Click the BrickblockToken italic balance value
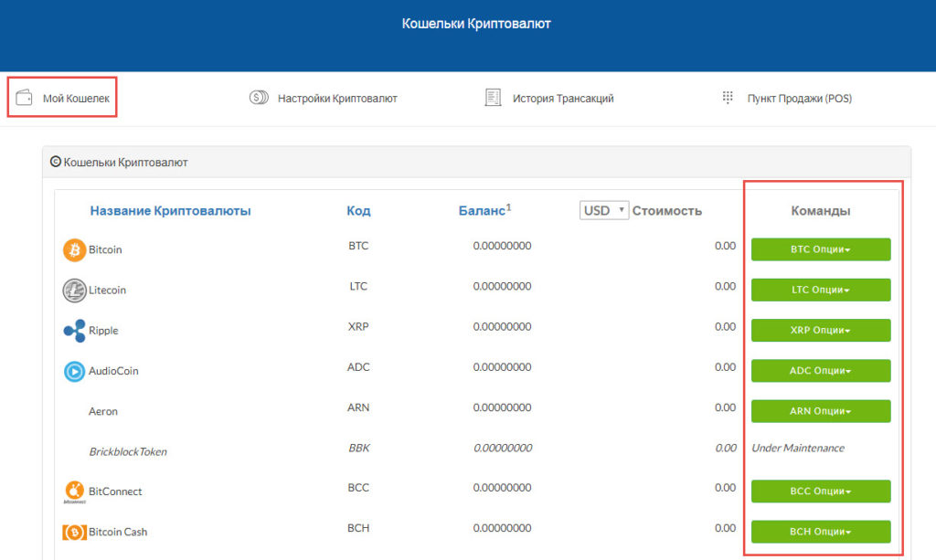 503,448
